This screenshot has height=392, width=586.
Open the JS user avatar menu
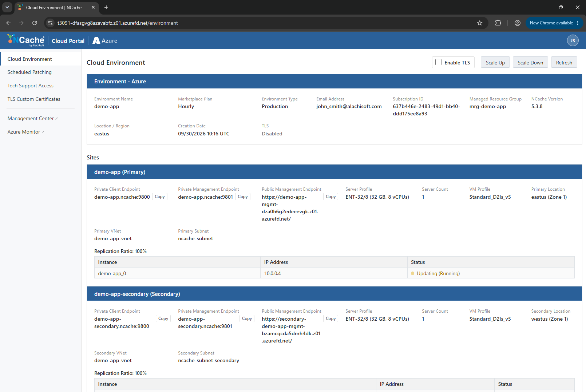coord(573,40)
